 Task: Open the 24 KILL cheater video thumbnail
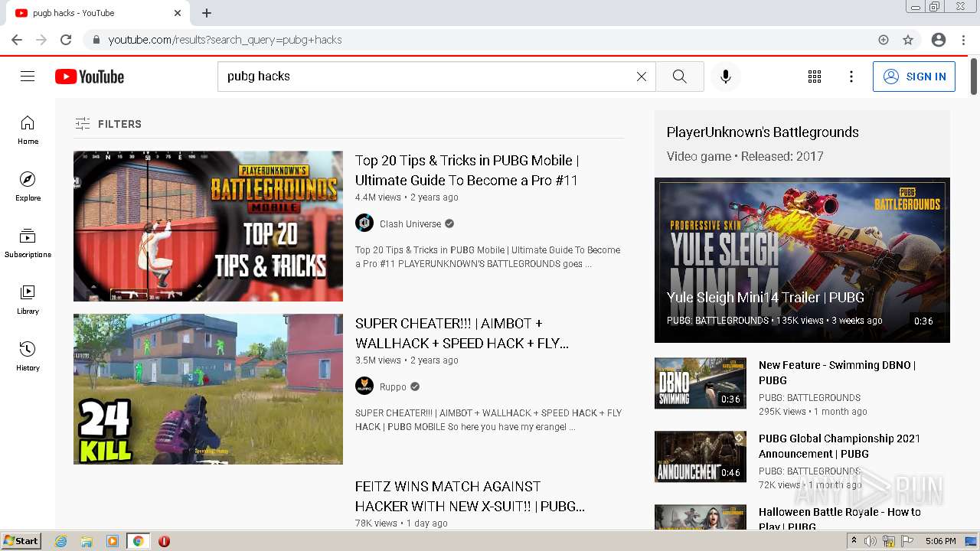(x=208, y=389)
